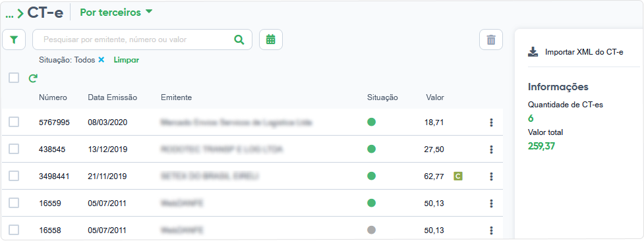Click the status dot for CT-e 3498441
Viewport: 644px width, 241px height.
pyautogui.click(x=371, y=176)
